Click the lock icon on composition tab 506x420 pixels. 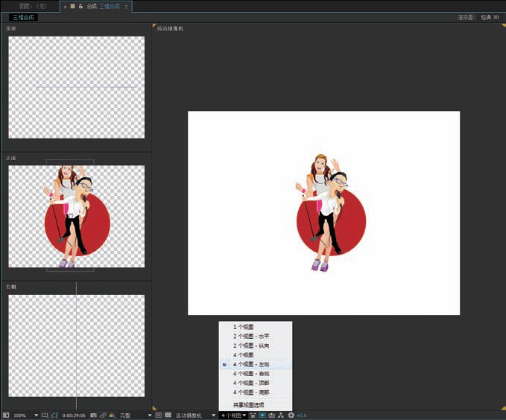(80, 6)
